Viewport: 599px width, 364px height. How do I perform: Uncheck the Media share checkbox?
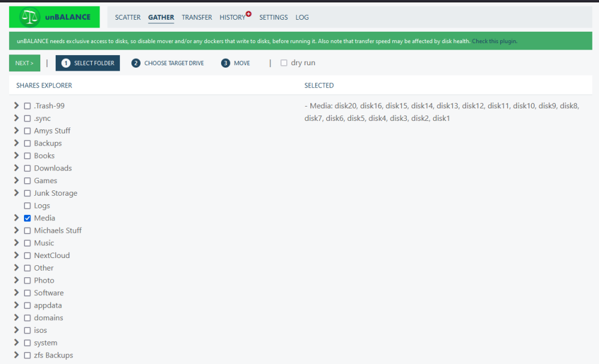coord(27,218)
